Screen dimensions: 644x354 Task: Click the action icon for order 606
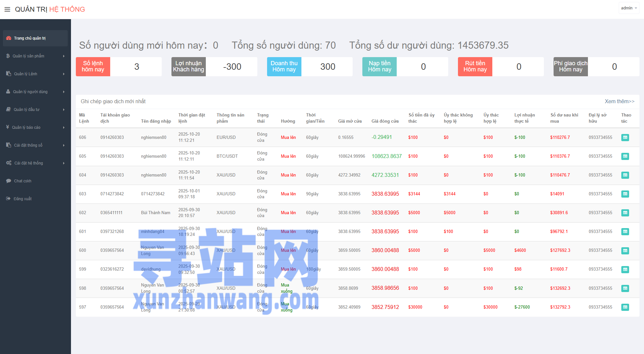[625, 138]
